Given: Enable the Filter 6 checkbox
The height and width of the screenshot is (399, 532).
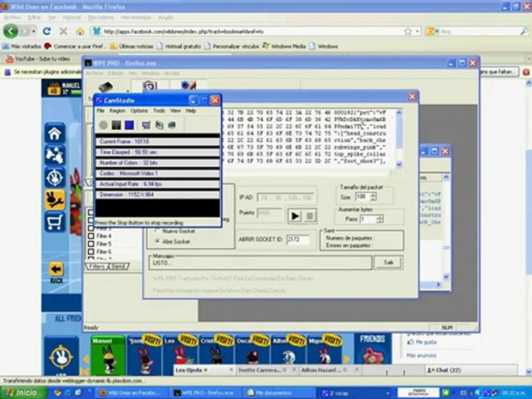Looking at the screenshot, I should (x=91, y=252).
